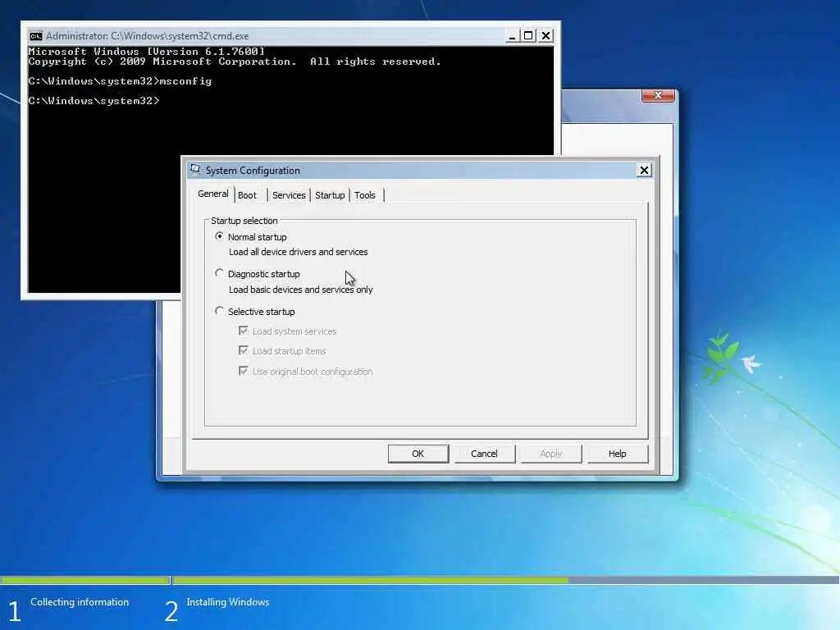Click the Apply button
840x630 pixels.
[550, 454]
